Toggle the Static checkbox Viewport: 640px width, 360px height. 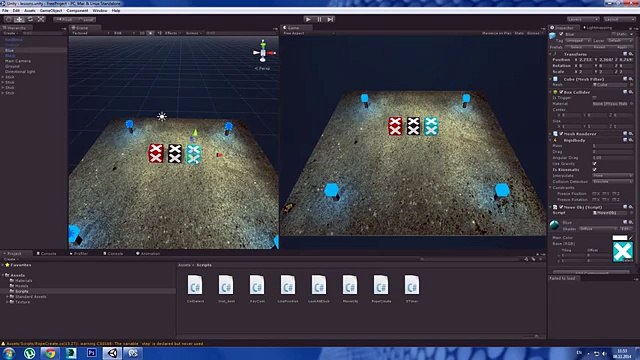pyautogui.click(x=613, y=34)
